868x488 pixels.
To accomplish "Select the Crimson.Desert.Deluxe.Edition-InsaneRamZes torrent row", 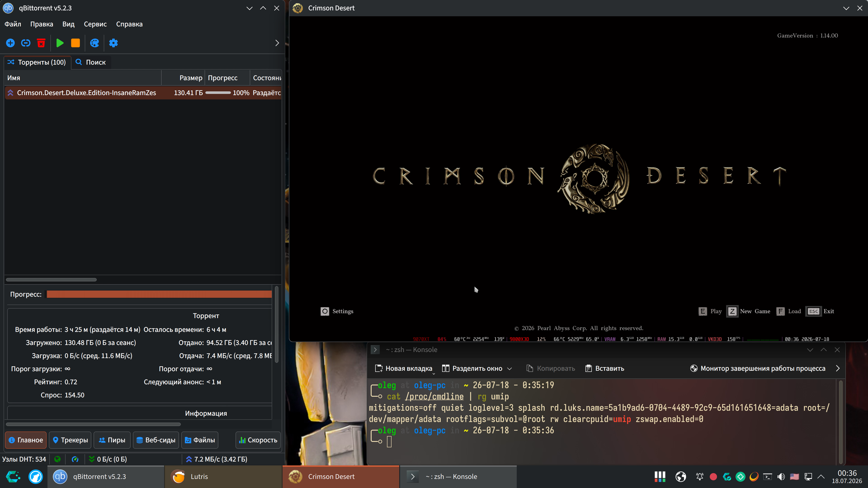I will click(x=143, y=93).
